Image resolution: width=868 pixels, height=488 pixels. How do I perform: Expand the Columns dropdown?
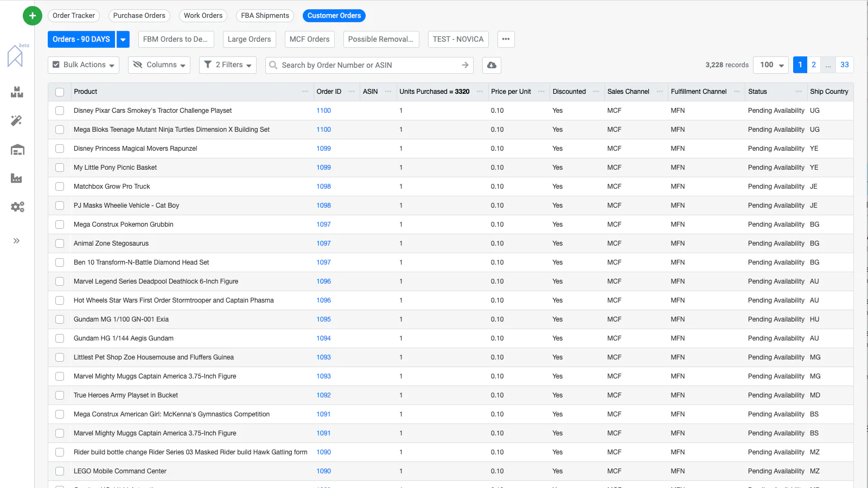(159, 65)
